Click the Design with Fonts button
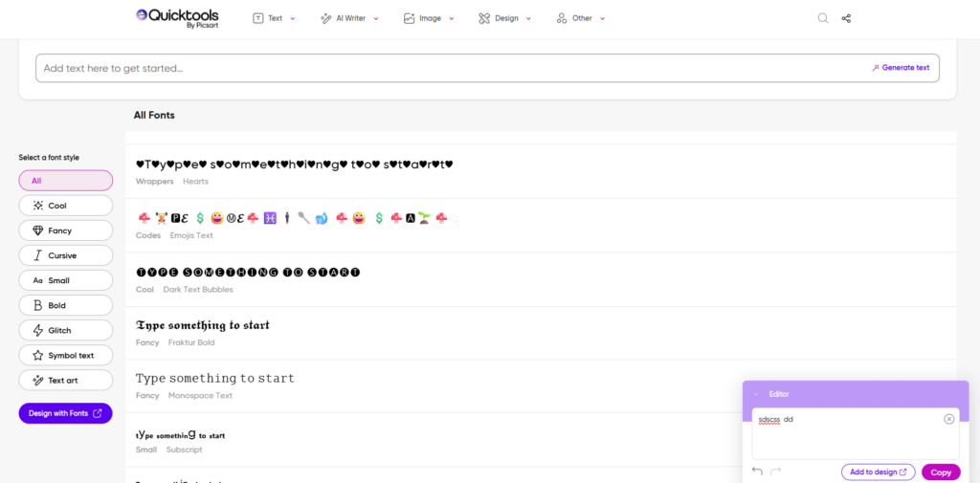 pos(66,413)
